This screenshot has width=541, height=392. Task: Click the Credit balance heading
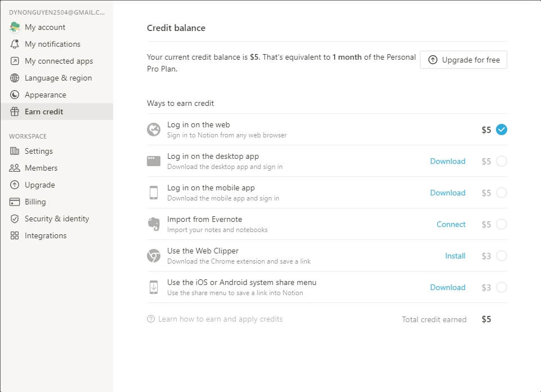coord(176,28)
